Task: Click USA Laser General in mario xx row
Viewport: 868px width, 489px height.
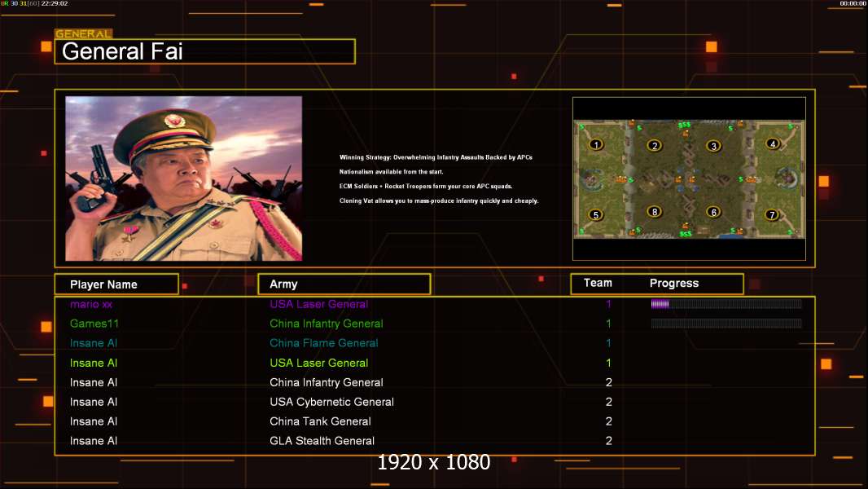Action: click(x=319, y=304)
